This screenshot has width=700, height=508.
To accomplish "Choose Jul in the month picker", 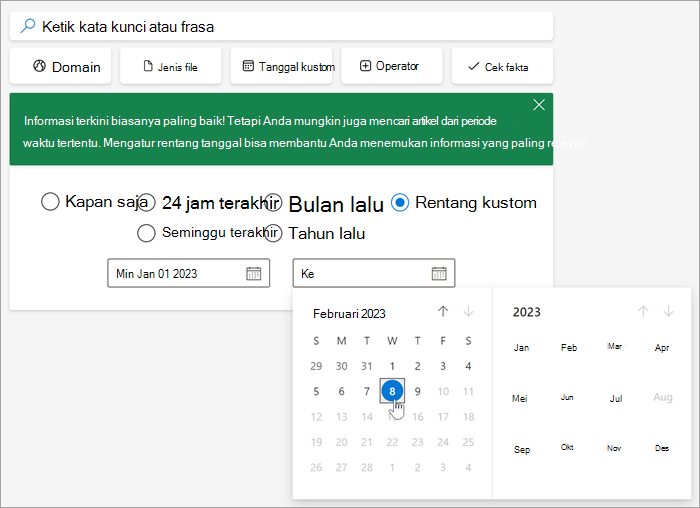I will pyautogui.click(x=616, y=398).
